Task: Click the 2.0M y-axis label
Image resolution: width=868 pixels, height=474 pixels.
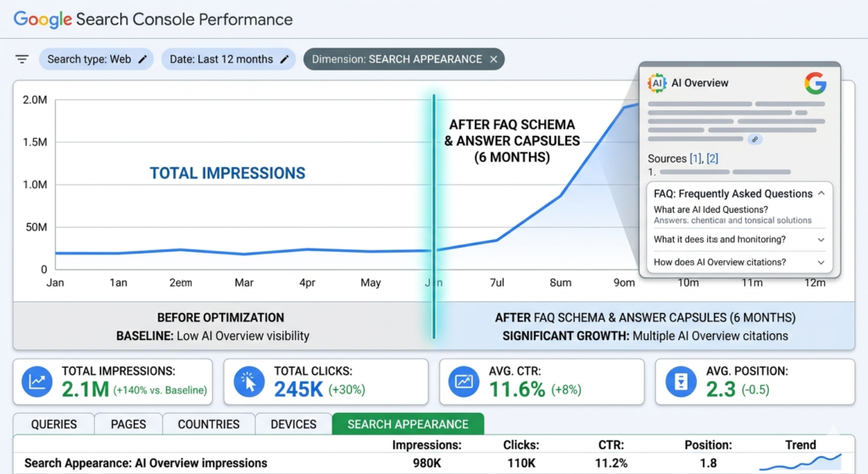Action: [x=35, y=100]
